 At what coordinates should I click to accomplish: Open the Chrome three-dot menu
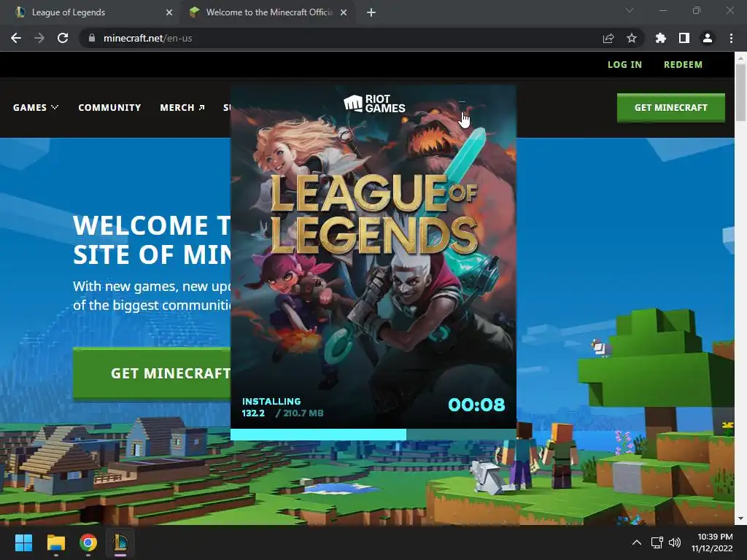pos(731,38)
